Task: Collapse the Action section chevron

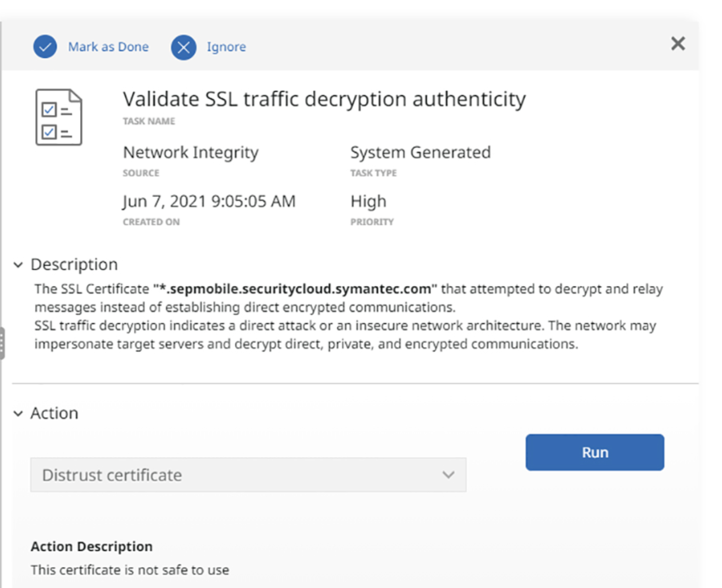Action: 18,414
